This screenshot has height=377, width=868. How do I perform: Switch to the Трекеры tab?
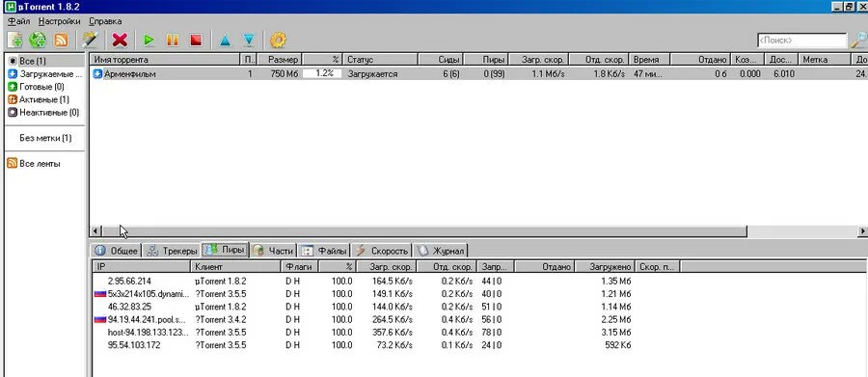[x=173, y=251]
